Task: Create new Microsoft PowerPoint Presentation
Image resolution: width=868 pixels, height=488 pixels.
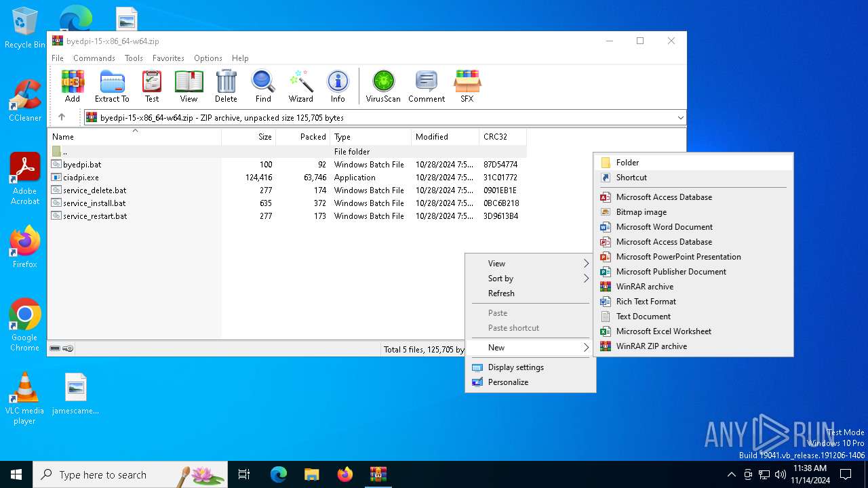Action: [693, 257]
